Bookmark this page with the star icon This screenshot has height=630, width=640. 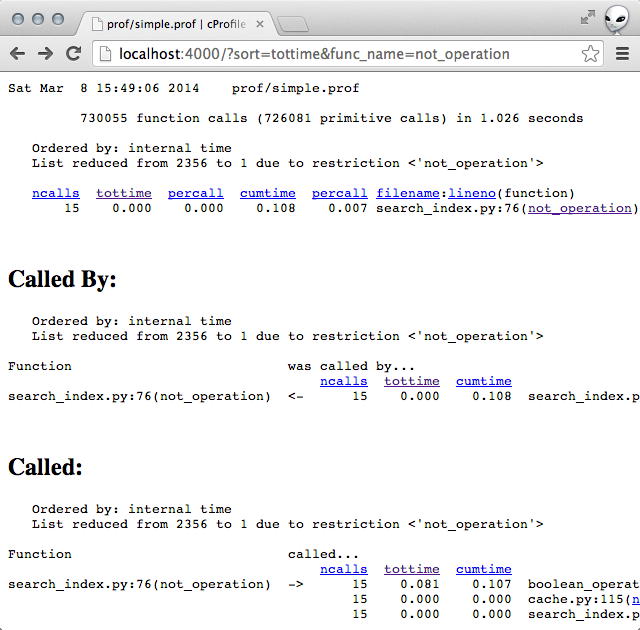(590, 53)
